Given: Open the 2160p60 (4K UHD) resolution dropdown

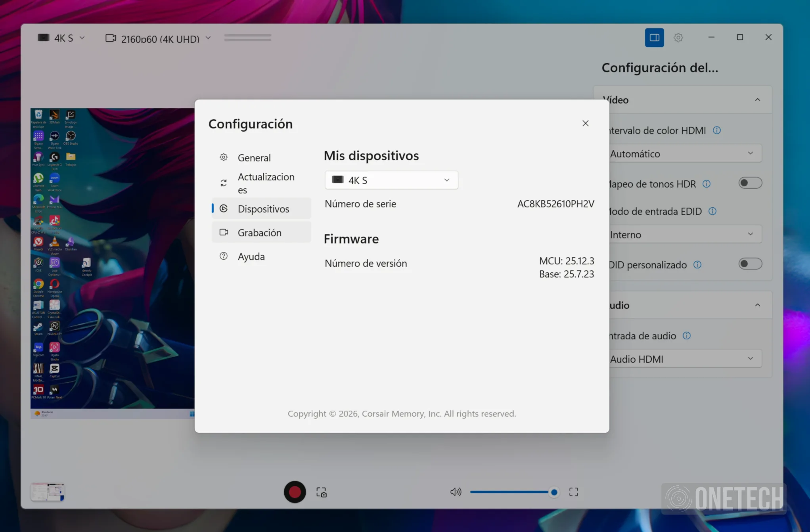Looking at the screenshot, I should (158, 38).
